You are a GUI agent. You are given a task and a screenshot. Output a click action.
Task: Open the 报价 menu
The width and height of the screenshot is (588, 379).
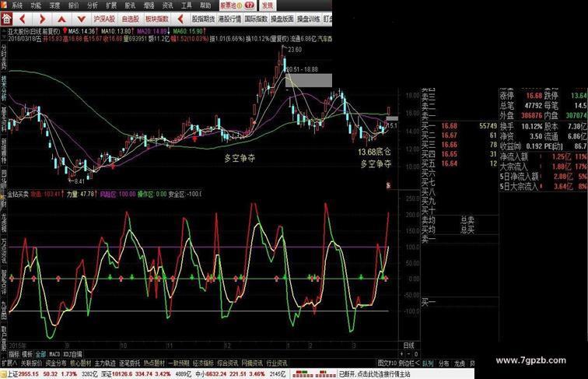click(73, 5)
